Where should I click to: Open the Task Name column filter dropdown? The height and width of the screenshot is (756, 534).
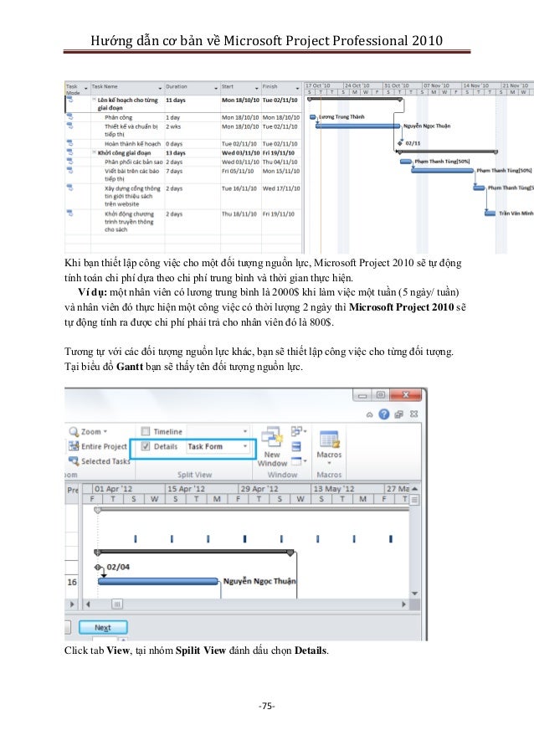tap(160, 88)
